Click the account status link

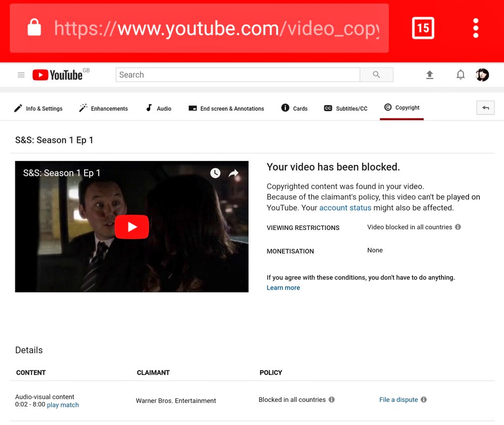pyautogui.click(x=345, y=208)
